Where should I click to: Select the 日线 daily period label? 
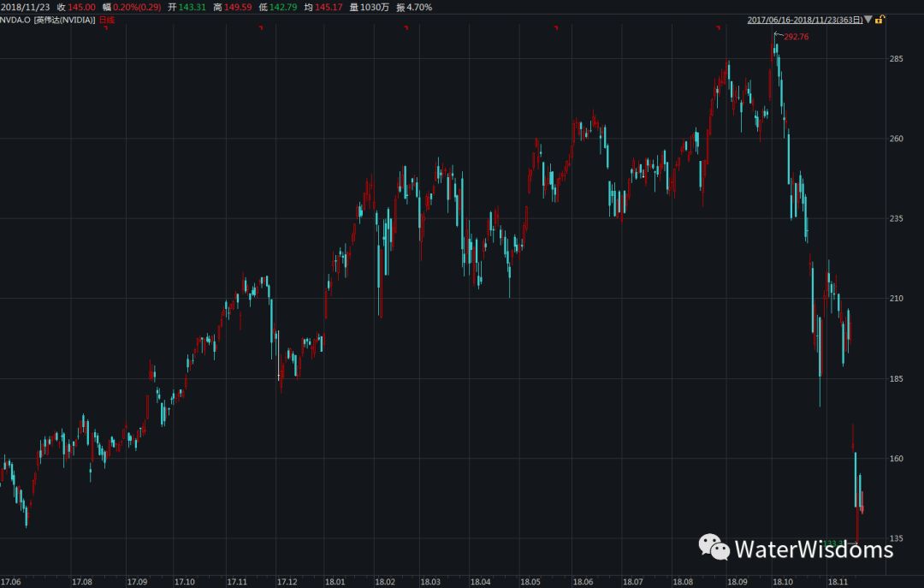point(107,20)
